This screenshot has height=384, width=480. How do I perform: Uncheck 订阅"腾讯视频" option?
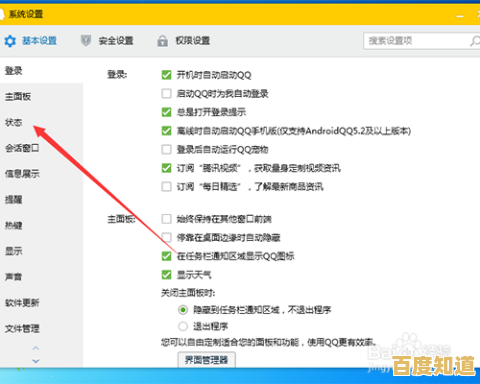click(x=166, y=168)
